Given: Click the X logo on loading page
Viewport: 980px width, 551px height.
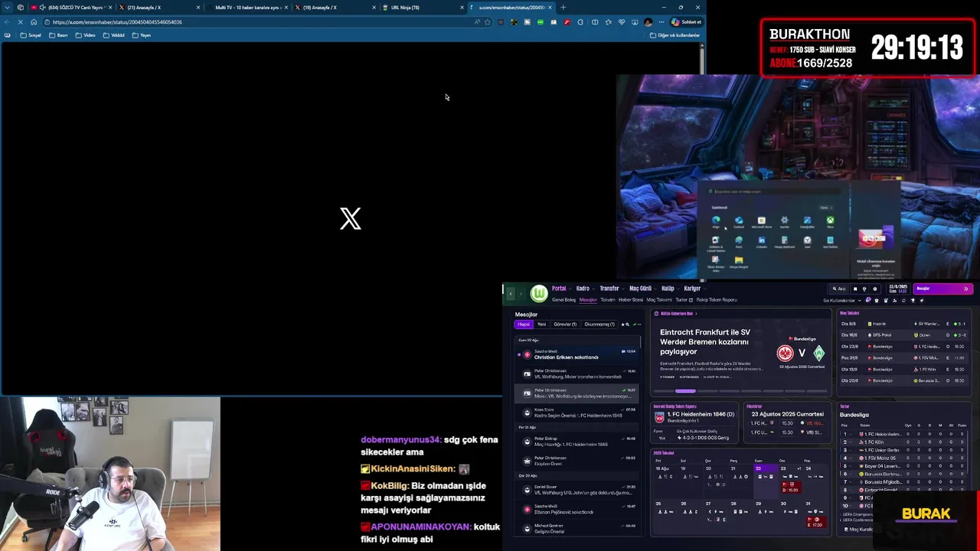Looking at the screenshot, I should click(351, 219).
